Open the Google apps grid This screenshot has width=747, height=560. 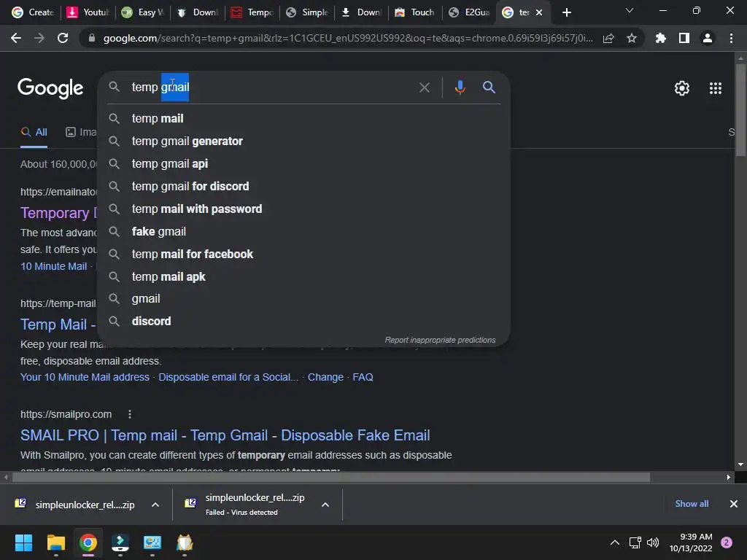tap(715, 88)
